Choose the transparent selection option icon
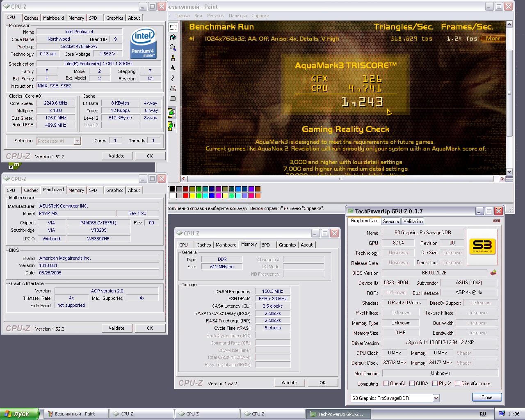The height and width of the screenshot is (420, 525). 172,126
